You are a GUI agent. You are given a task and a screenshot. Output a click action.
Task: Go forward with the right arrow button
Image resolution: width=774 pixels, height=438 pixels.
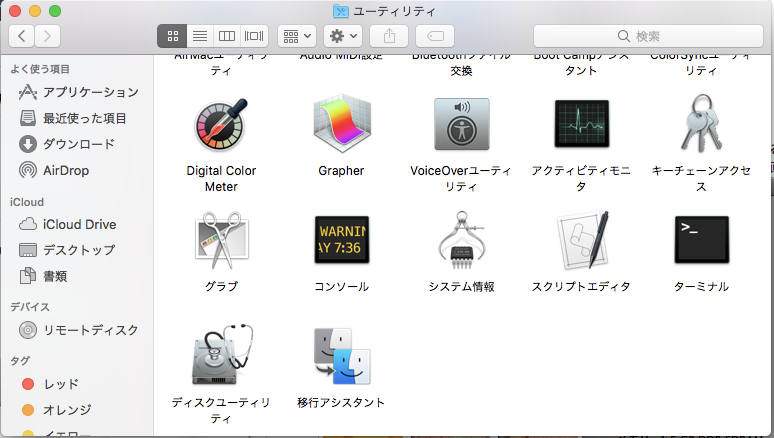click(x=47, y=36)
